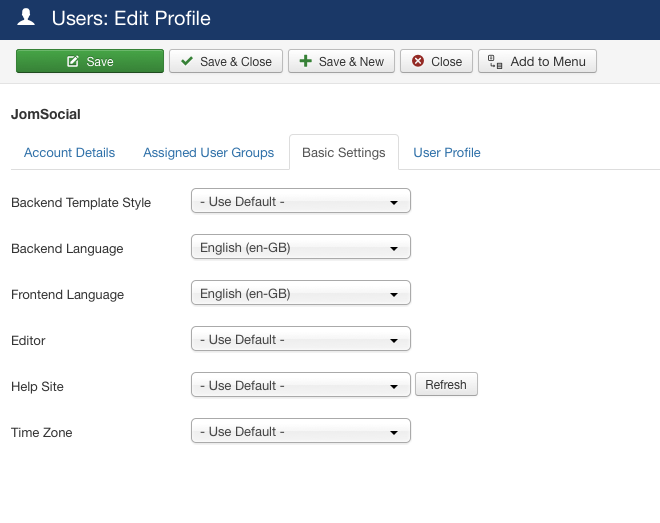Click the red X icon on Close
The height and width of the screenshot is (523, 660).
(418, 61)
